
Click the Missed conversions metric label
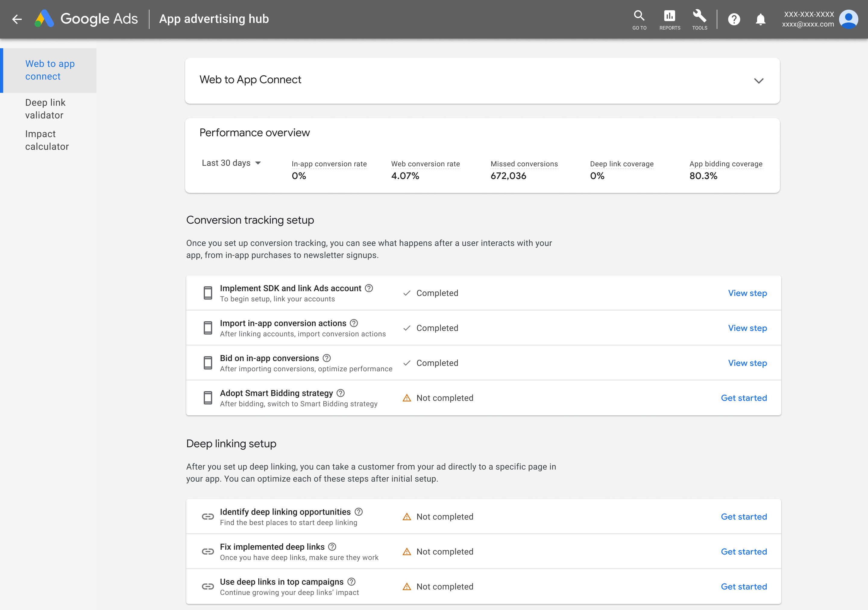(524, 164)
